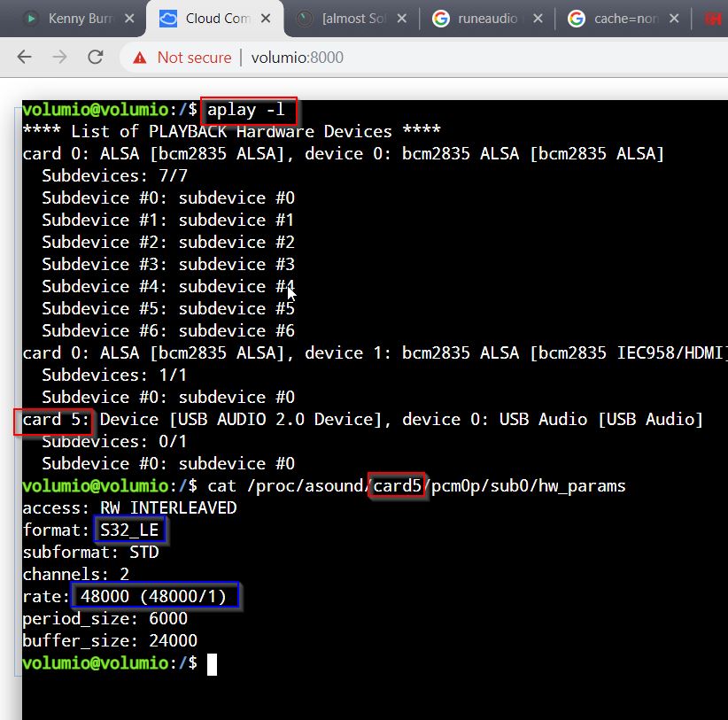
Task: Close the Kenny Burr tab
Action: [x=129, y=19]
